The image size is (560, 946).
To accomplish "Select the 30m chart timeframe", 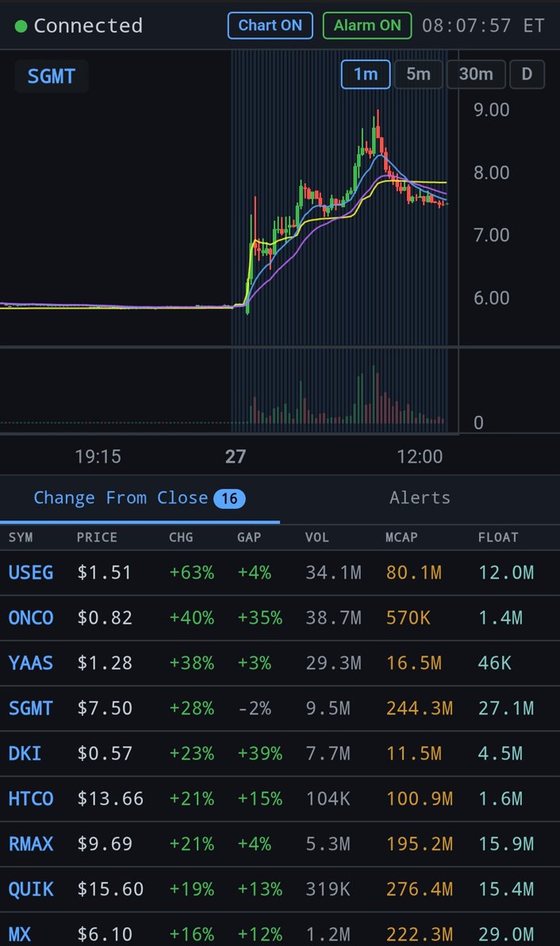I will [476, 75].
